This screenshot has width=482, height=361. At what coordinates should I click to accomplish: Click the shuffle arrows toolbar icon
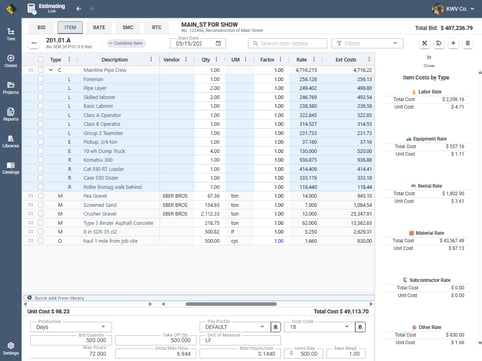pyautogui.click(x=424, y=43)
